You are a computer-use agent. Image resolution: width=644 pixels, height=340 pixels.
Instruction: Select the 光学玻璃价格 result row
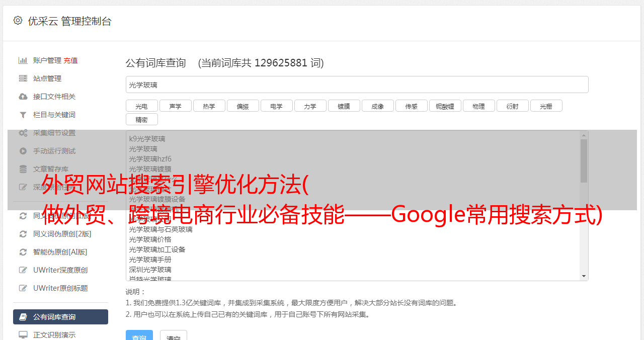click(353, 239)
